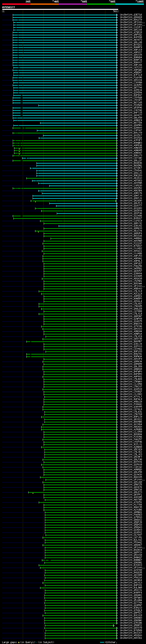The width and height of the screenshot is (146, 644).
Task: Select hit label UniRef100_B3M1S3
Action: (x=131, y=608)
